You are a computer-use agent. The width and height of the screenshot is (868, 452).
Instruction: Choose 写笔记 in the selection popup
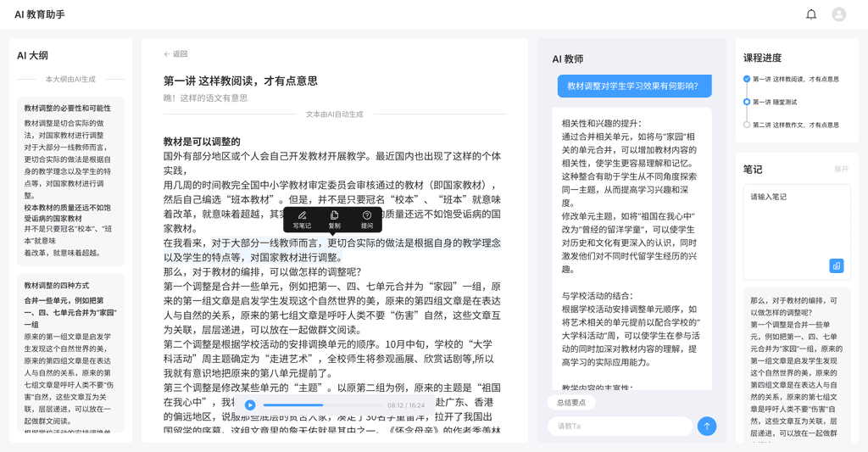(x=302, y=220)
